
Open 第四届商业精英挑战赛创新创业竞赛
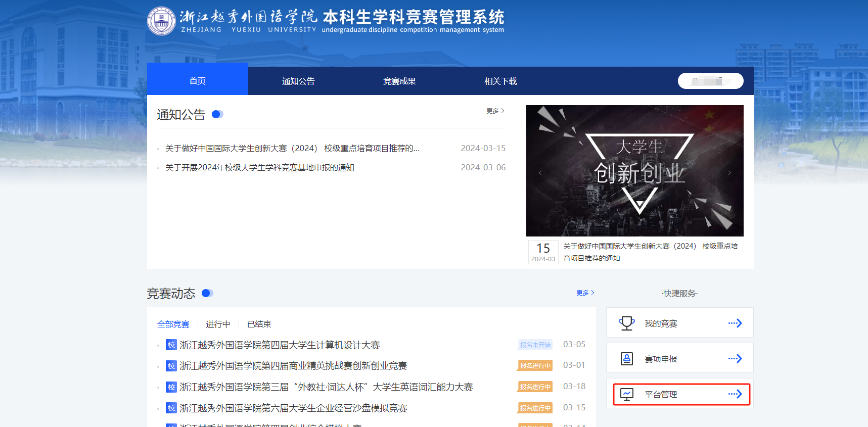[x=293, y=366]
